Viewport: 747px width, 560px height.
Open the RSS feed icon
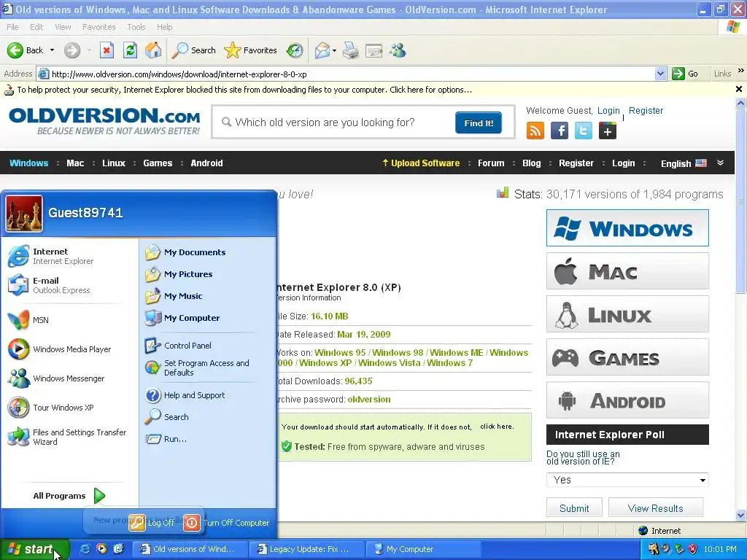pos(535,131)
